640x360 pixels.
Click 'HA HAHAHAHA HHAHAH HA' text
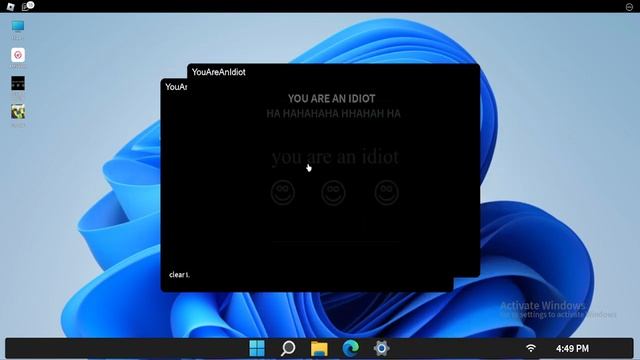333,114
